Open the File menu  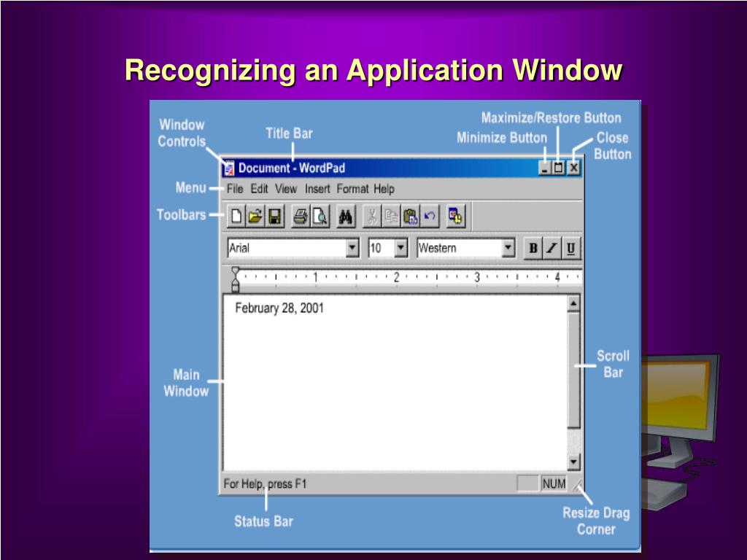(235, 189)
